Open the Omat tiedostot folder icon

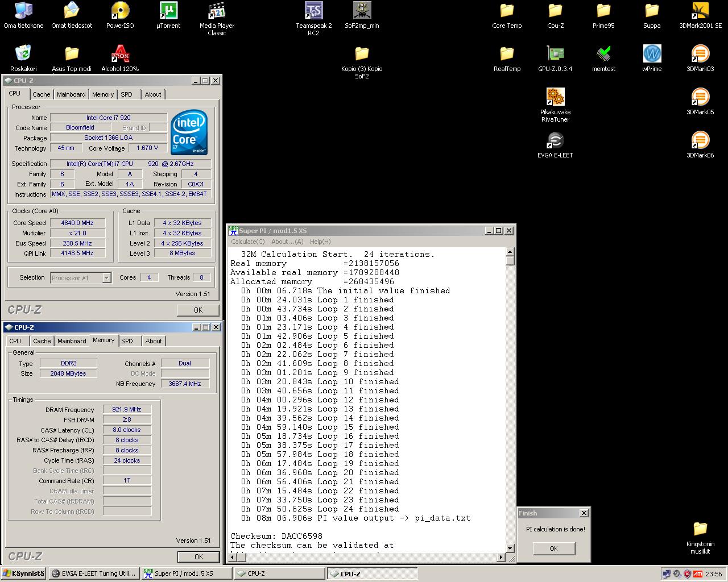tap(72, 15)
